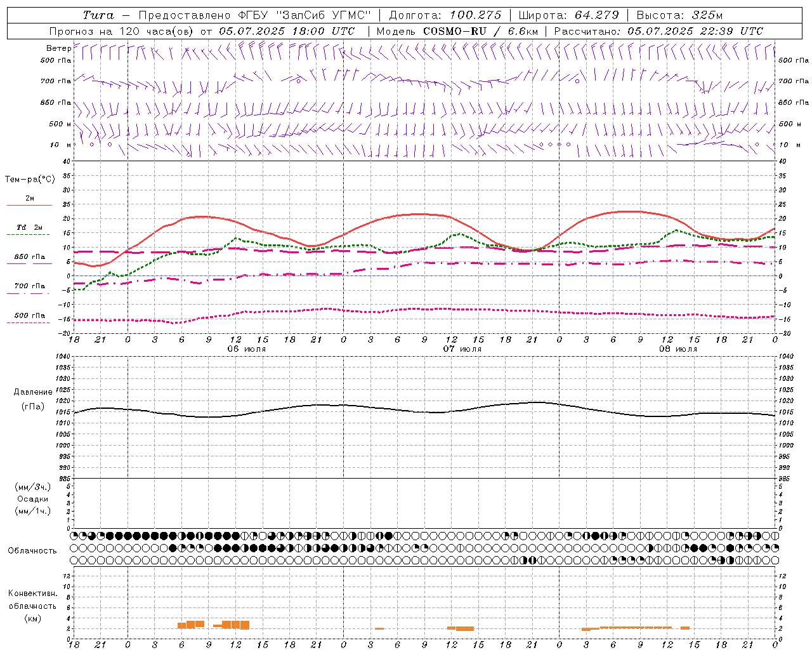This screenshot has height=650, width=812.
Task: Click orange convective bar near 12h 06 июля
Action: point(235,625)
